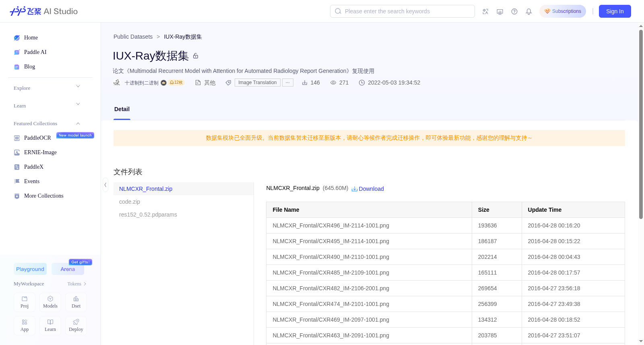Image resolution: width=644 pixels, height=345 pixels.
Task: Select res152_0.52.pdparams in the file list
Action: pos(184,215)
